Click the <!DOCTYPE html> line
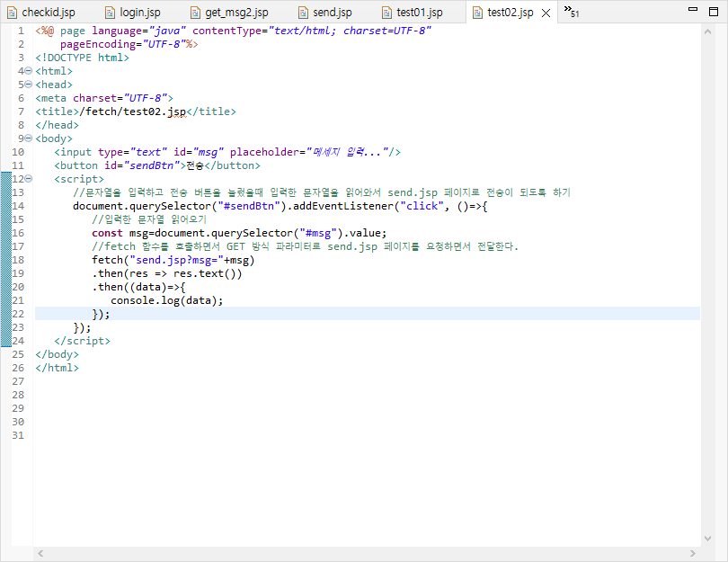The image size is (728, 562). [82, 58]
